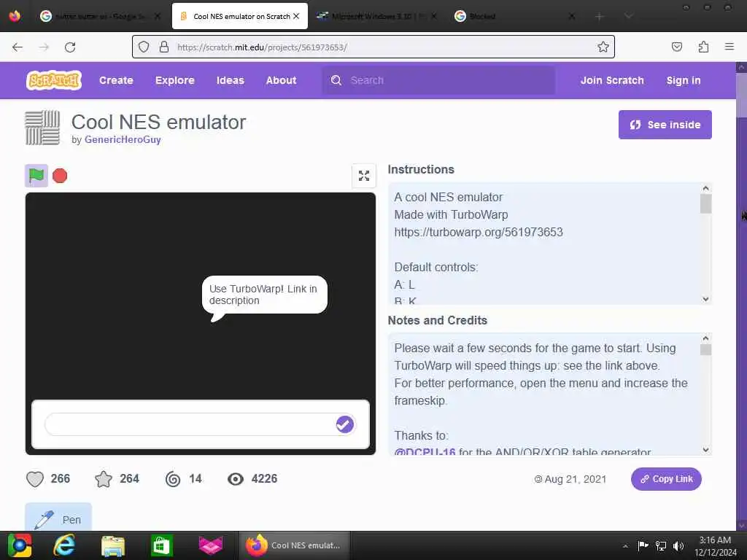Favorite this project with star icon
The height and width of the screenshot is (560, 747).
click(104, 479)
